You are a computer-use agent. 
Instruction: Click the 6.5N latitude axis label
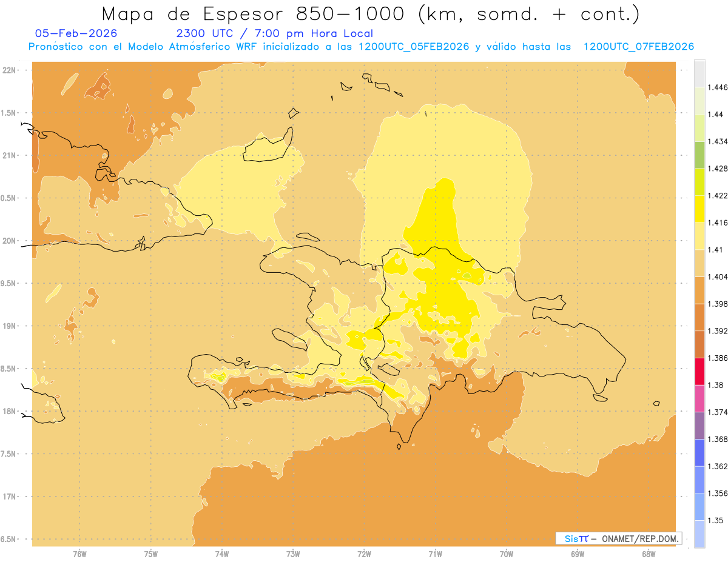pyautogui.click(x=9, y=539)
